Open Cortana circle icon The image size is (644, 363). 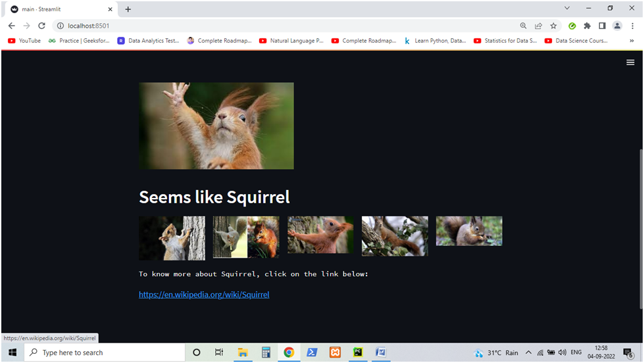point(196,352)
